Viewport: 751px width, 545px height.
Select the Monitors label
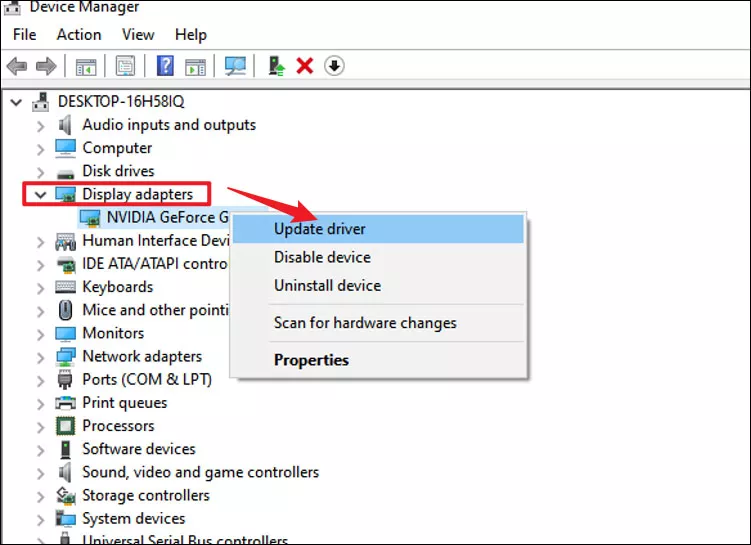click(113, 333)
